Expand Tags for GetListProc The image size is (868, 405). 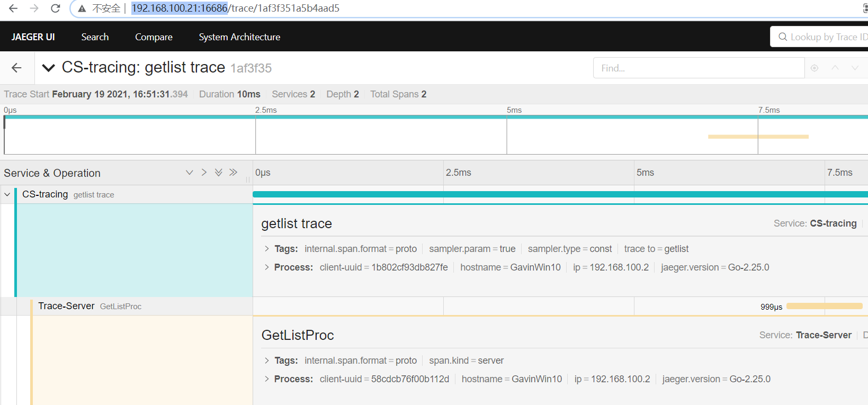coord(266,361)
